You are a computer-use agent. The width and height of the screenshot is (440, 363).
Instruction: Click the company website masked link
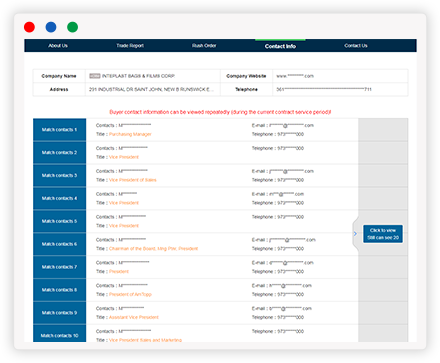(x=295, y=76)
